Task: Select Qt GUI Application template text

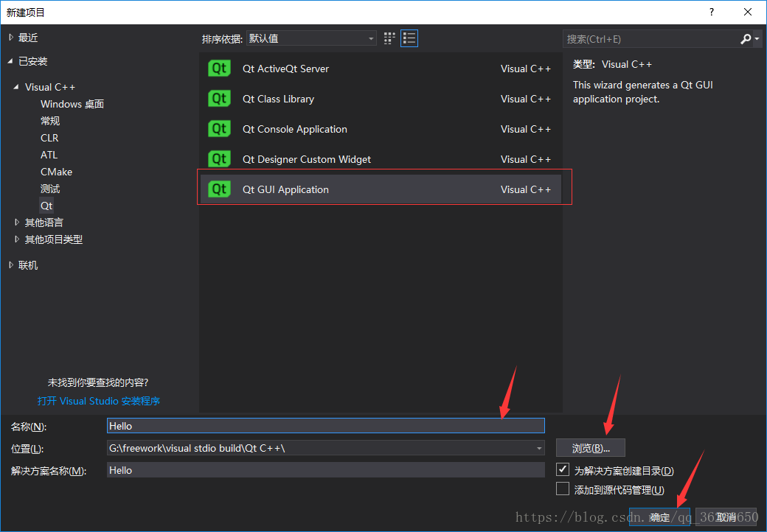Action: tap(285, 190)
